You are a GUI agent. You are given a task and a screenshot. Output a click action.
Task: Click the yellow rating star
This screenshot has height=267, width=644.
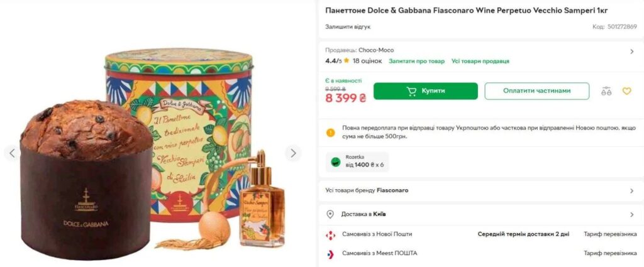click(x=347, y=61)
